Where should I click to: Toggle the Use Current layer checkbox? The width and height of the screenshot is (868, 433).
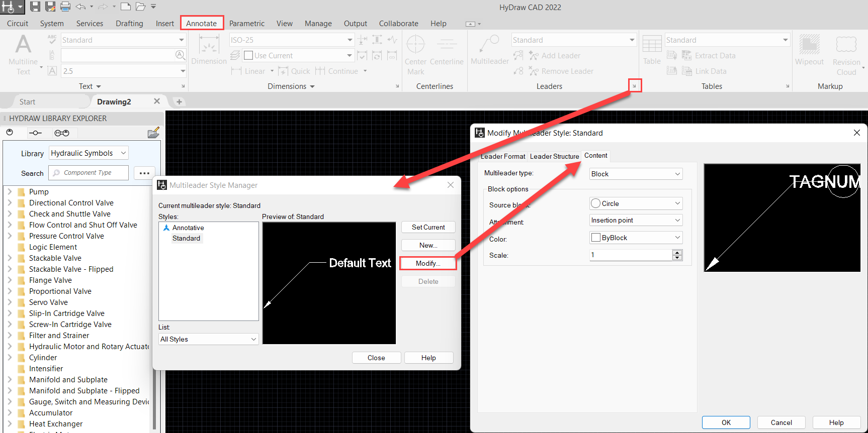(x=248, y=56)
